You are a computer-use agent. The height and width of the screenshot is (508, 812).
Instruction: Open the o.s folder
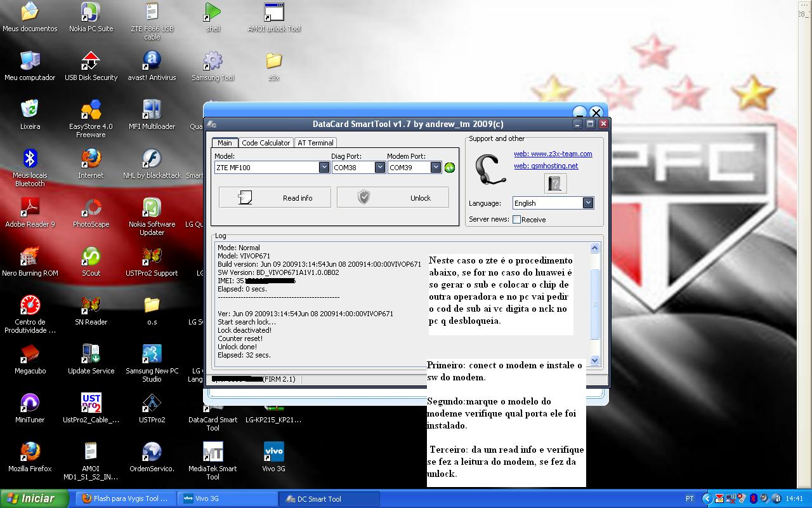(152, 311)
